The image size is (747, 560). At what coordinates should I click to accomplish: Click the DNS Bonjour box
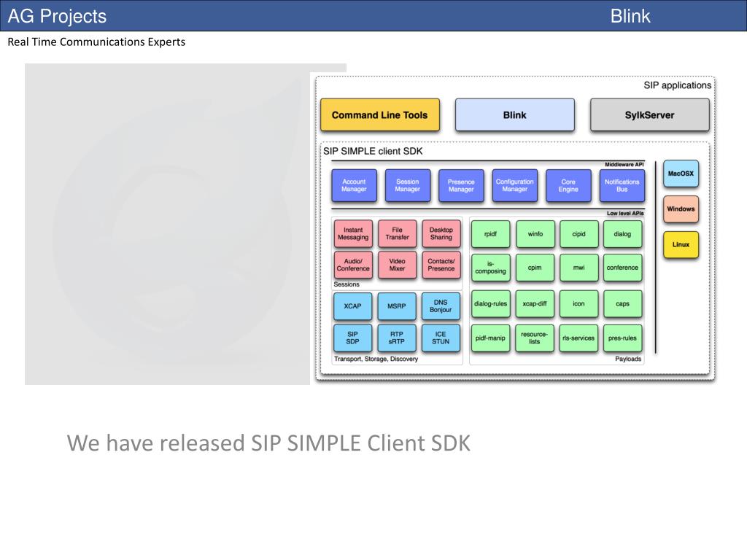441,306
